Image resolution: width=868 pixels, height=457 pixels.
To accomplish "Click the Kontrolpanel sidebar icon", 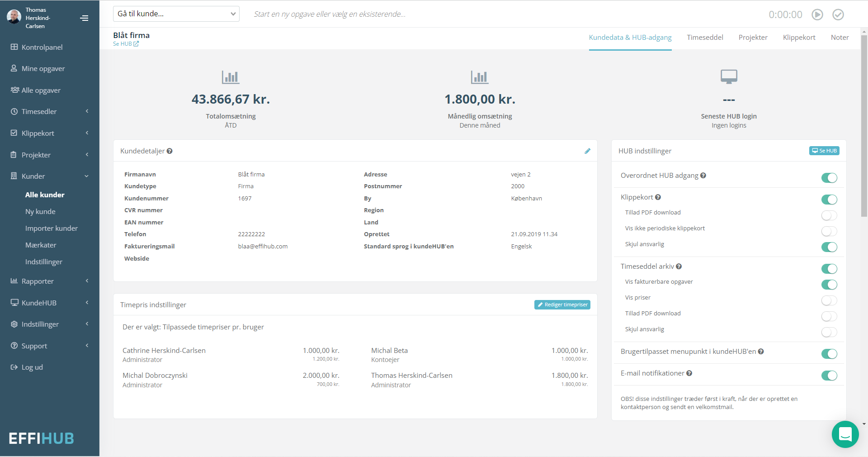I will coord(14,47).
